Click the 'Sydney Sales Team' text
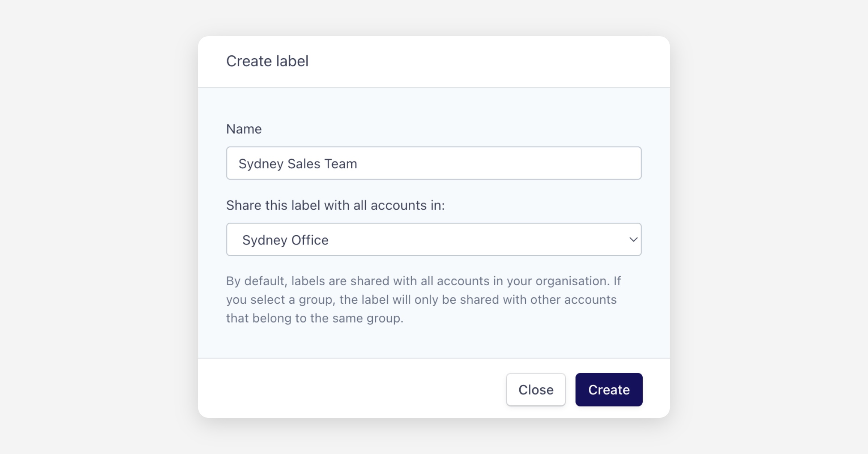 pos(298,164)
